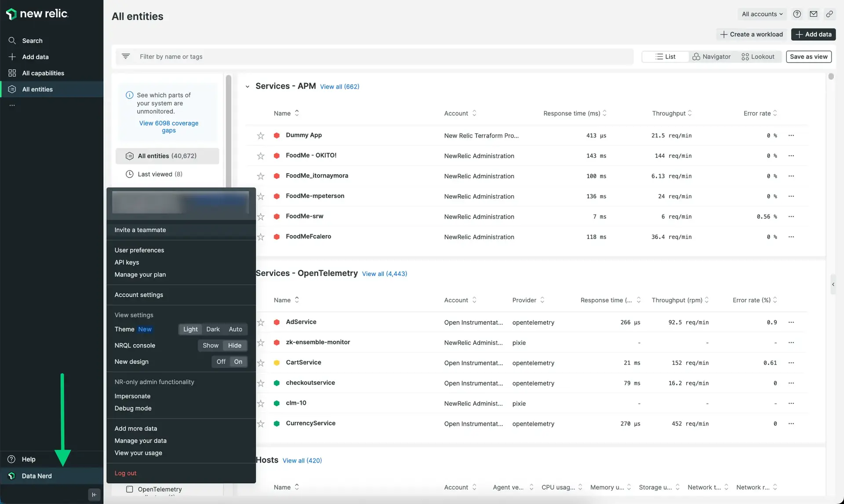Click the All capabilities grid icon in sidebar
This screenshot has height=504, width=844.
tap(12, 73)
